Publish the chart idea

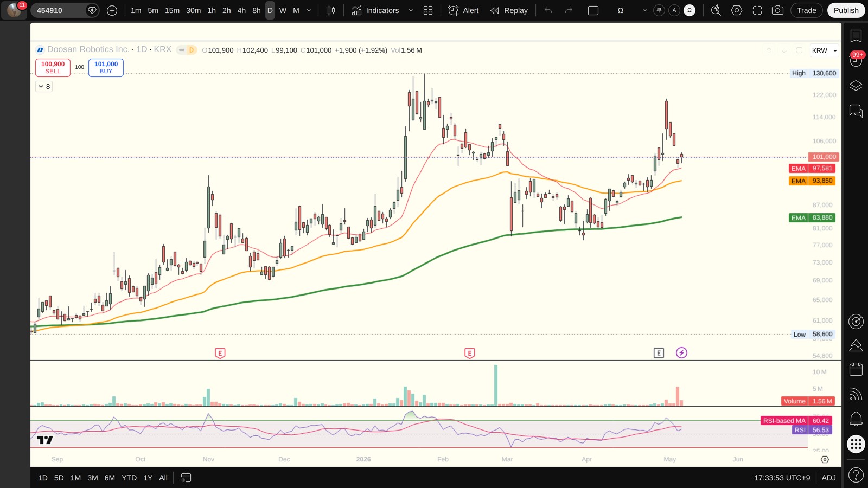click(846, 10)
